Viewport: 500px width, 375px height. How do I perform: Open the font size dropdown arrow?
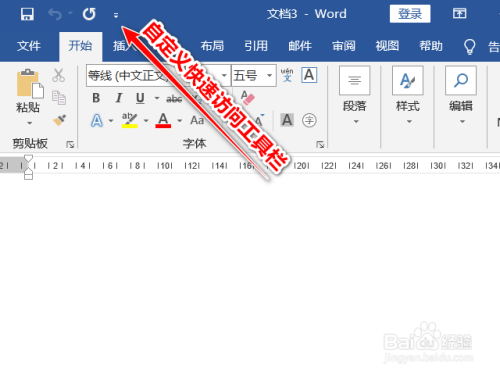pyautogui.click(x=270, y=76)
